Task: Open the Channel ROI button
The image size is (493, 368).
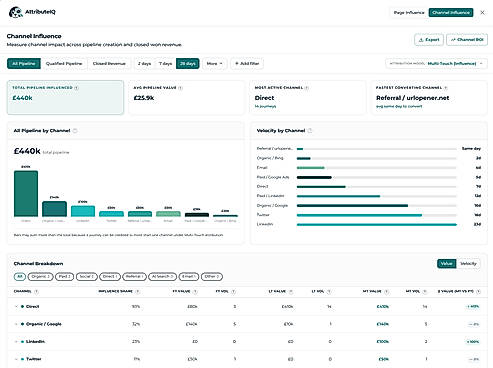Action: click(x=467, y=40)
